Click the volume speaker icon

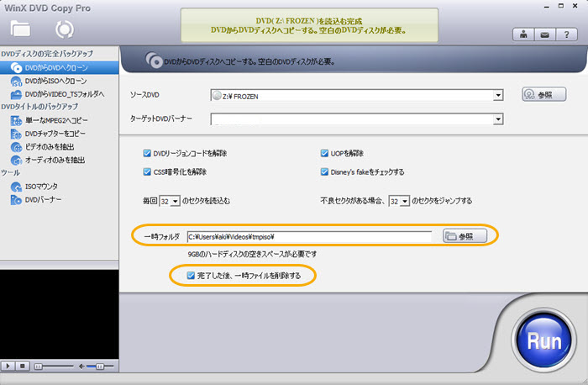(82, 367)
